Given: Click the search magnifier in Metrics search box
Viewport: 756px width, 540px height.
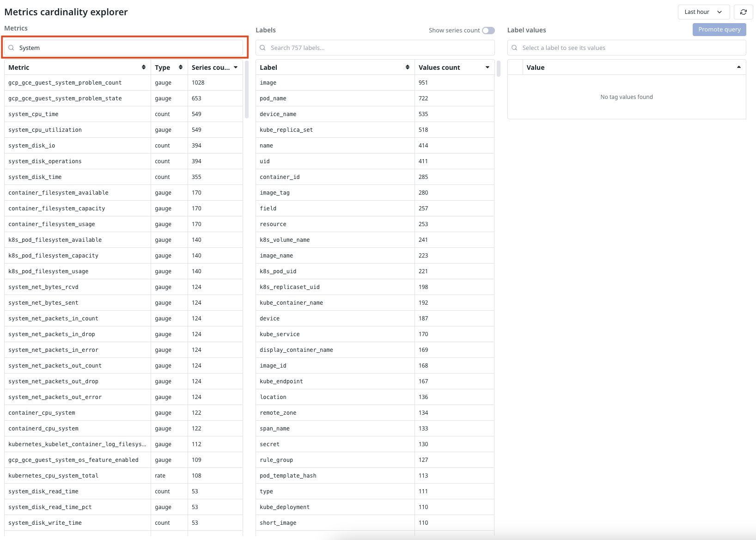Looking at the screenshot, I should [12, 48].
